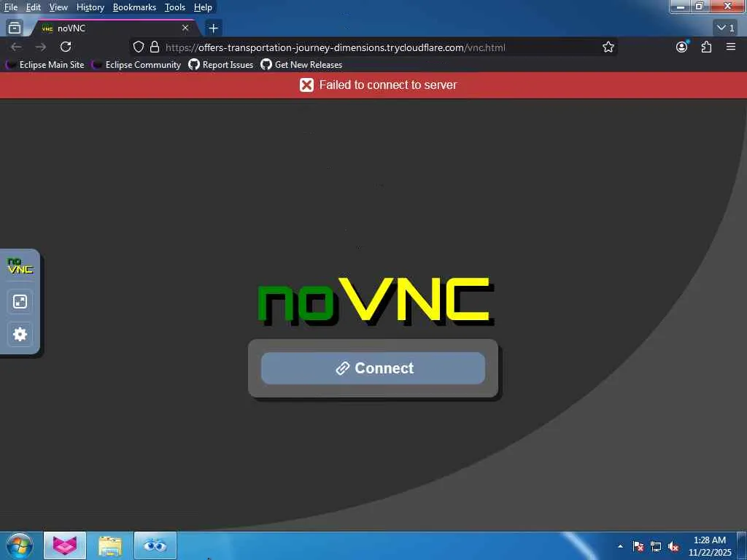Open the Help menu
The width and height of the screenshot is (747, 560).
203,7
